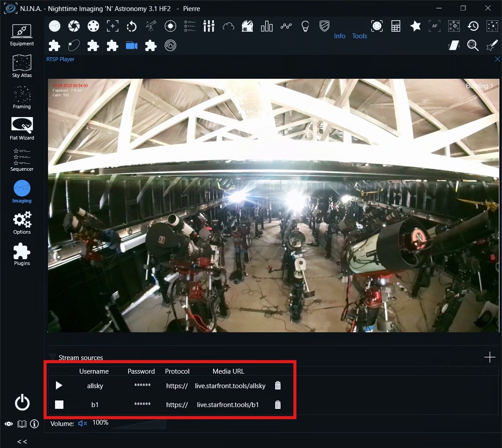Play the allsky stream
502x448 pixels.
(59, 386)
